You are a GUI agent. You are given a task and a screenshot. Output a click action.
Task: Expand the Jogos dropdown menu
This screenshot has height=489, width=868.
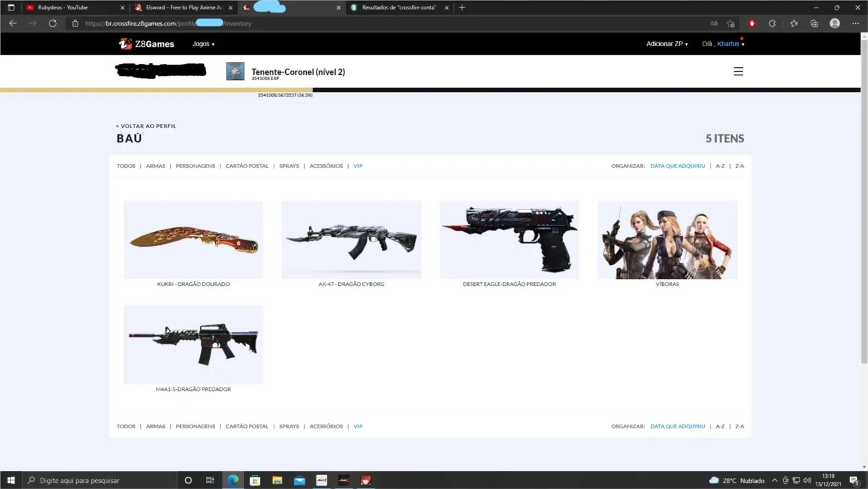pyautogui.click(x=204, y=44)
